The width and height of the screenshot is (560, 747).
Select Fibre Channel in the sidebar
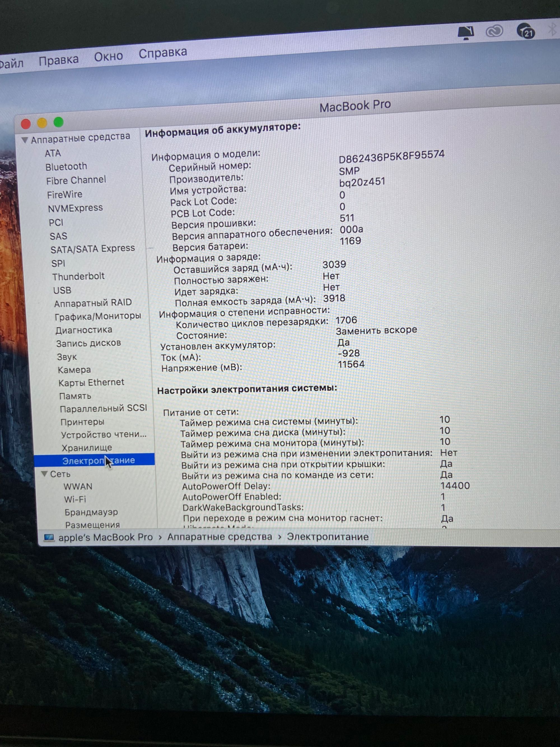[x=76, y=180]
